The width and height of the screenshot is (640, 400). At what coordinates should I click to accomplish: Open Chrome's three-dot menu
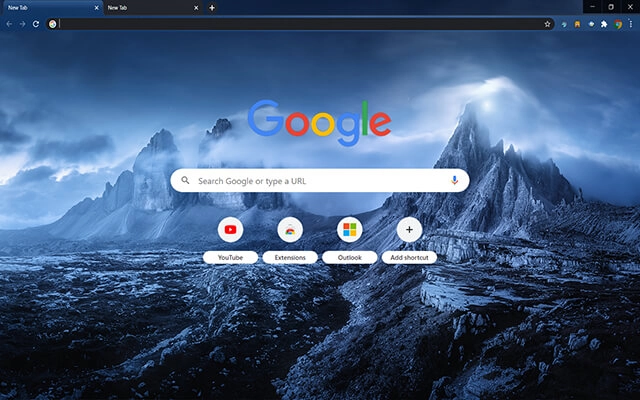coord(631,24)
